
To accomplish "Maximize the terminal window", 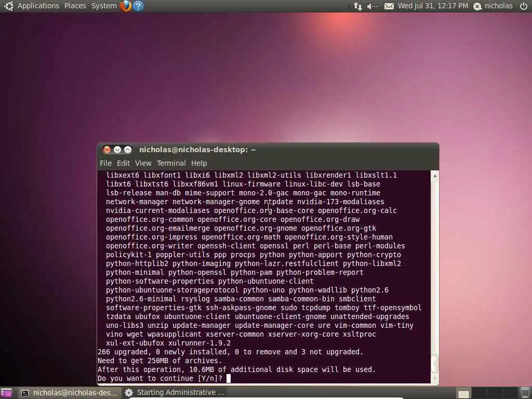I will coord(128,150).
